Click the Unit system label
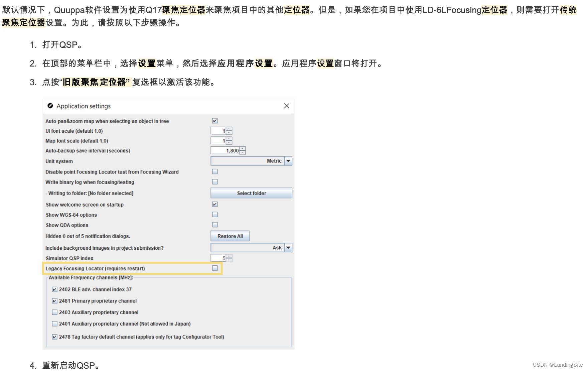588x371 pixels. click(59, 161)
